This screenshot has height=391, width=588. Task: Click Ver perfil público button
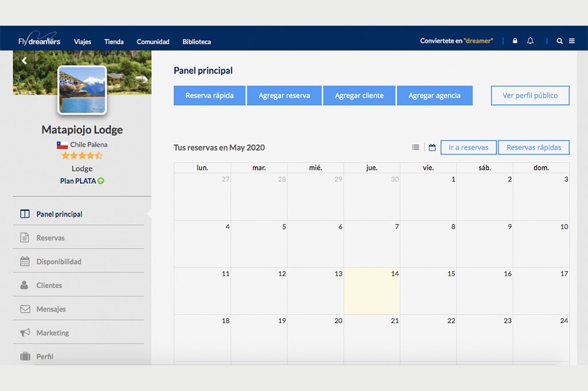tap(530, 96)
